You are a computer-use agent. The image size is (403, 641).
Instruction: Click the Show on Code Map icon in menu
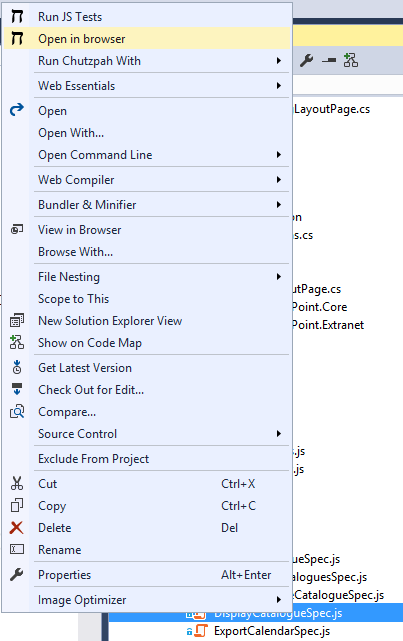coord(17,343)
